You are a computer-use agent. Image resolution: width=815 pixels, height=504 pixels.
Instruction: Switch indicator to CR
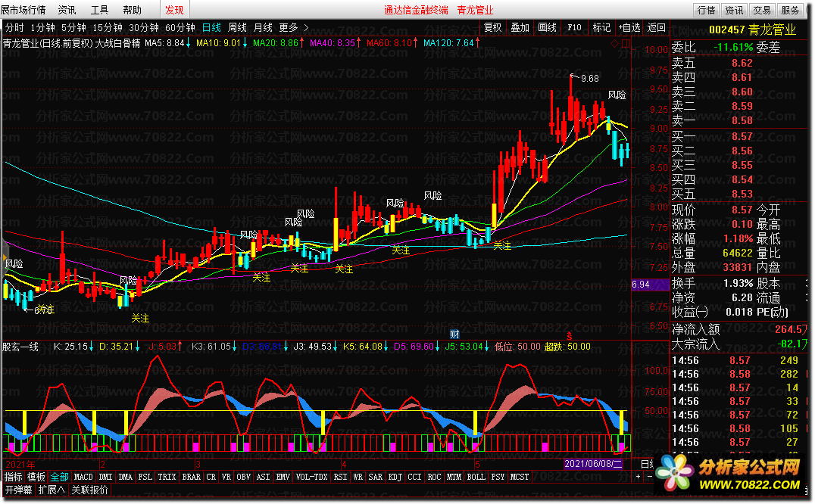point(211,477)
